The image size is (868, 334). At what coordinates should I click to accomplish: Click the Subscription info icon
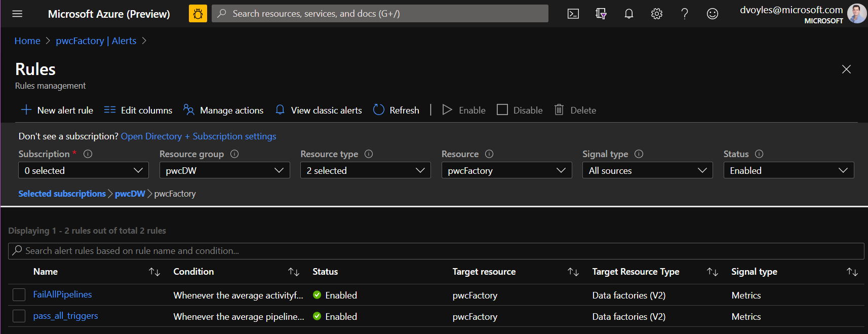[88, 154]
